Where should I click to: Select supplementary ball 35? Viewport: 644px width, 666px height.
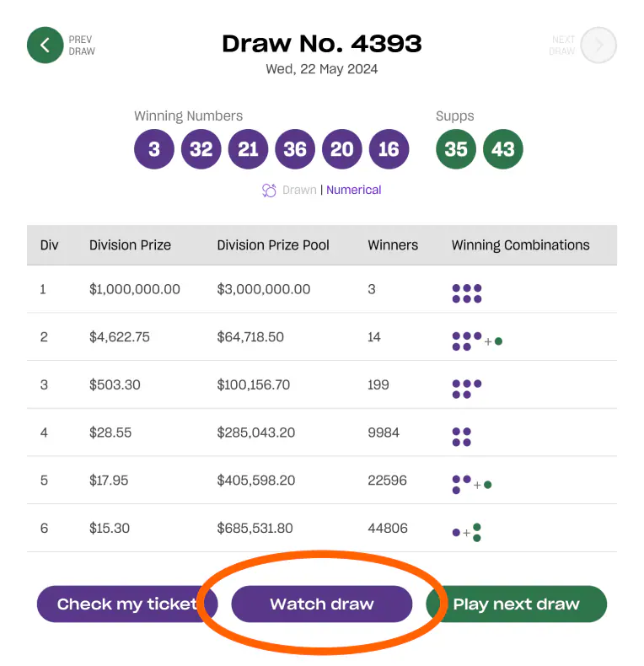(x=456, y=149)
